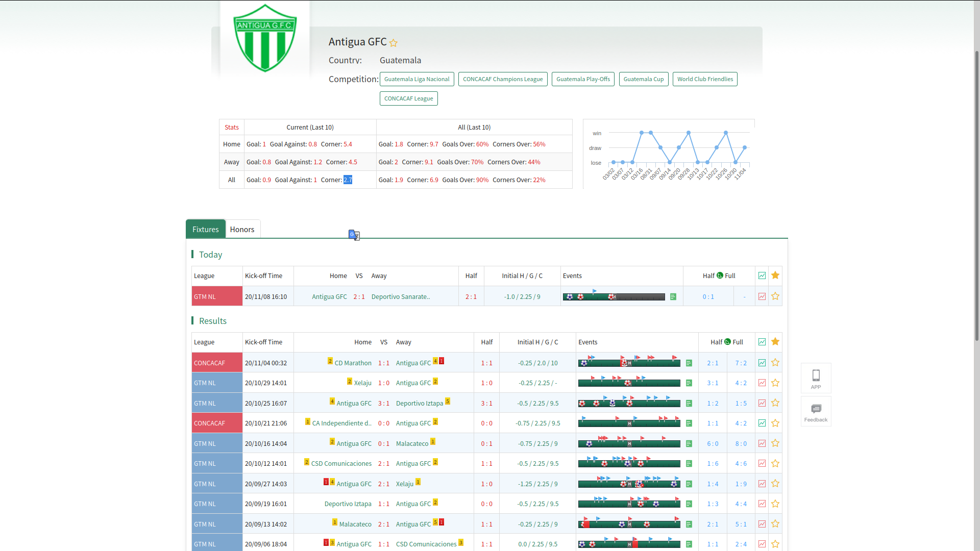Click Half/Full toggle icon in Today header
Screen dimensions: 980x551
coord(720,275)
